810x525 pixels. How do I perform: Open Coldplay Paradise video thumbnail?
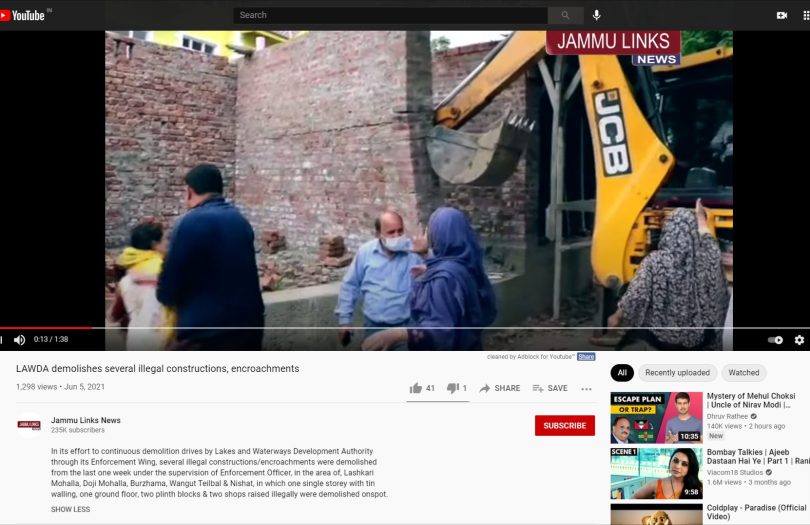click(656, 515)
